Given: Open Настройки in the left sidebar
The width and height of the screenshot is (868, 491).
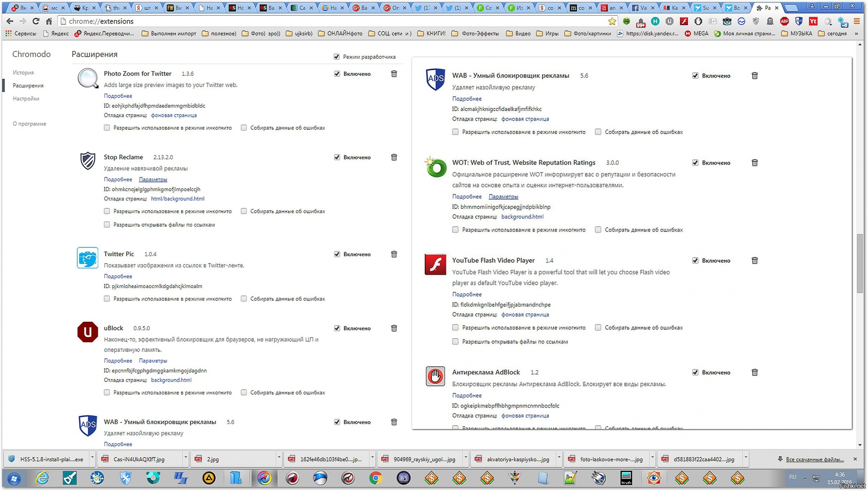Looking at the screenshot, I should (26, 98).
